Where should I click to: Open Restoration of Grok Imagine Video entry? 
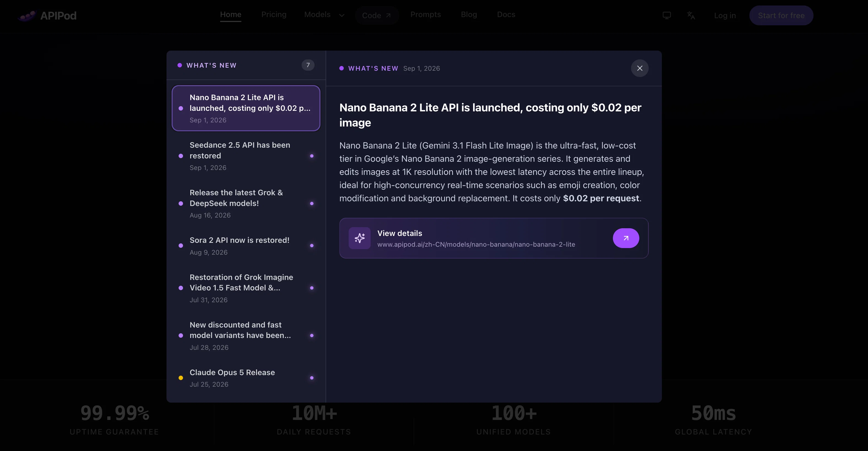pyautogui.click(x=246, y=288)
